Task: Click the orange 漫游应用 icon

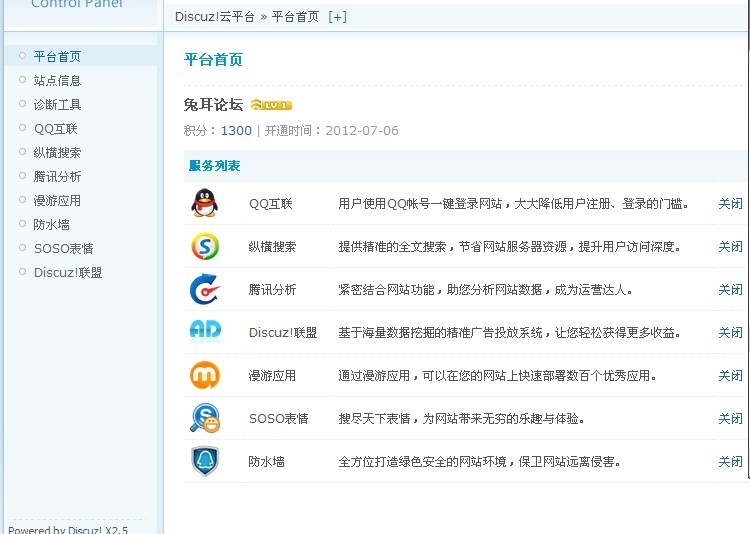Action: tap(205, 375)
